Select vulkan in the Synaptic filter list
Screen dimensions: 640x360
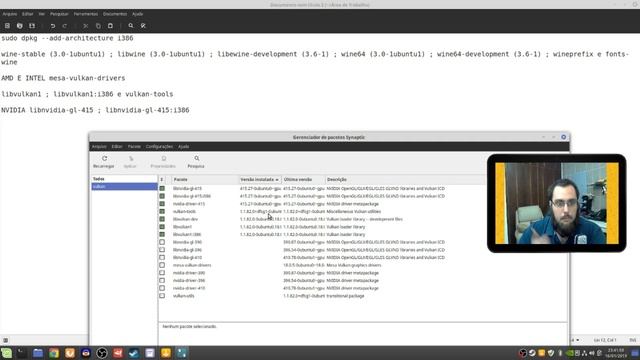click(x=124, y=187)
